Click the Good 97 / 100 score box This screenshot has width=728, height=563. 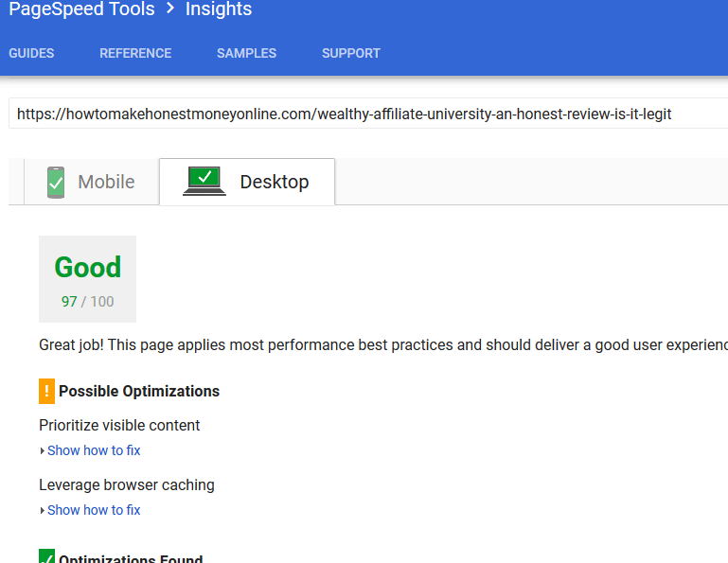[x=88, y=279]
